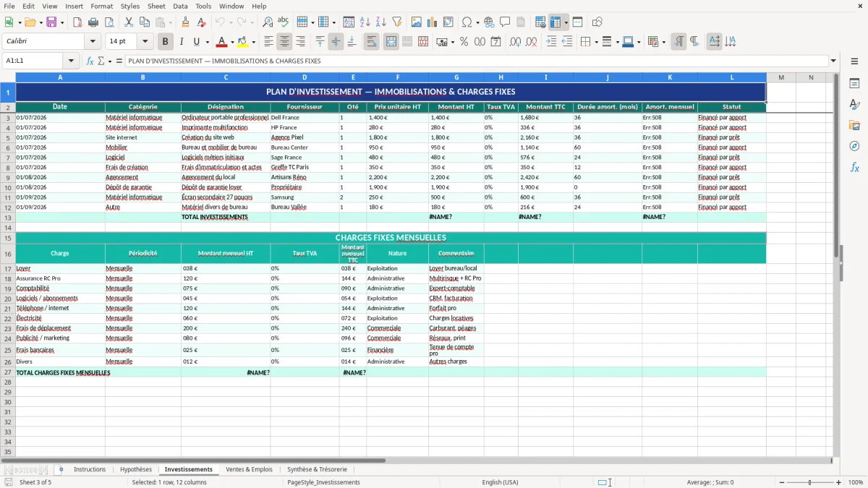The image size is (868, 488).
Task: Apply the yellow background color swatch
Action: click(243, 42)
